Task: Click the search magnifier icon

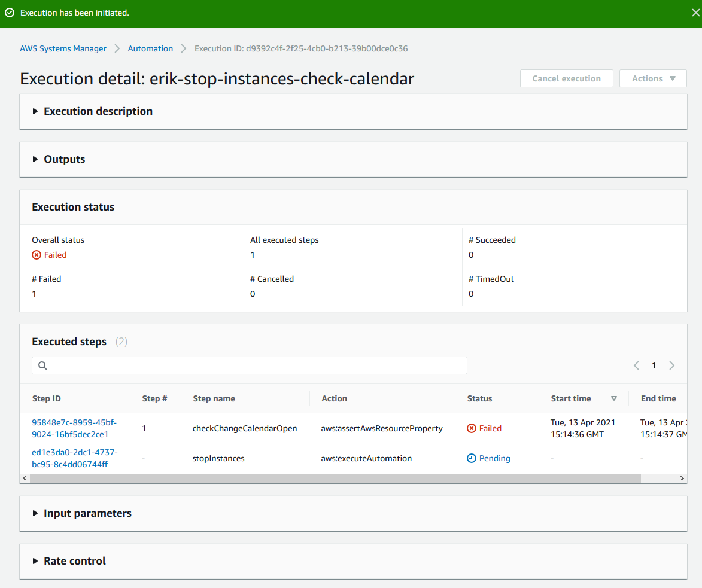Action: pyautogui.click(x=42, y=365)
